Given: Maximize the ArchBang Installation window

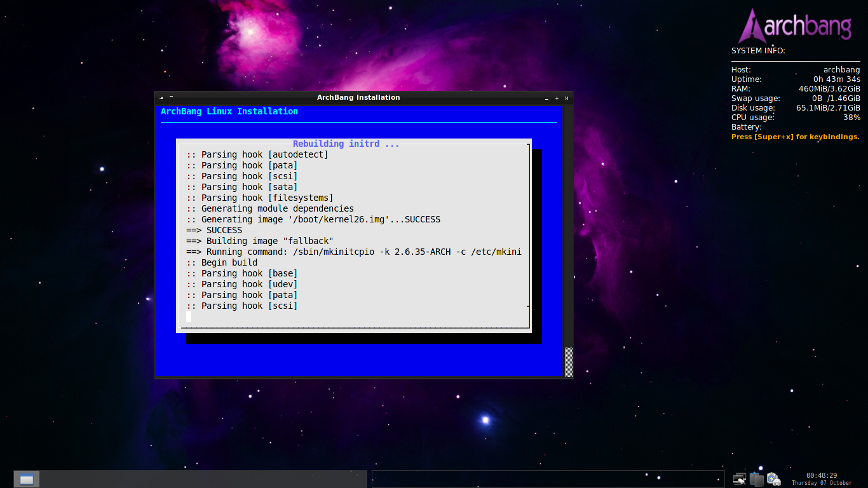Looking at the screenshot, I should [557, 98].
